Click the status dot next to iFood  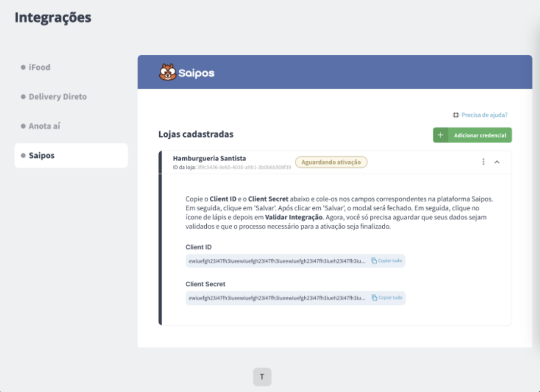(x=23, y=67)
